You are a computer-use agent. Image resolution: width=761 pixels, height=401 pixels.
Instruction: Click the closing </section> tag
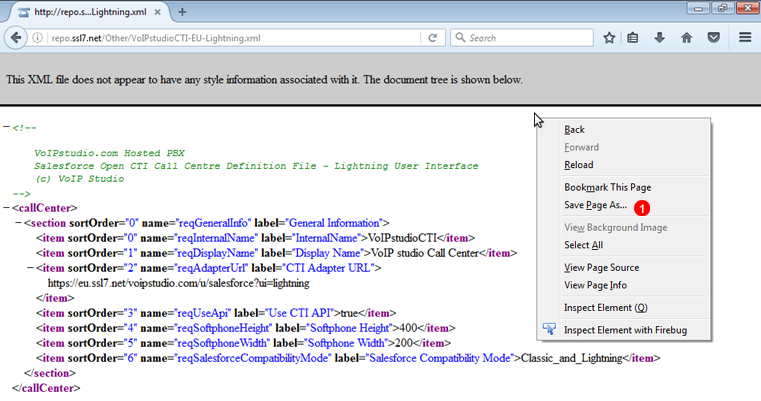coord(50,373)
